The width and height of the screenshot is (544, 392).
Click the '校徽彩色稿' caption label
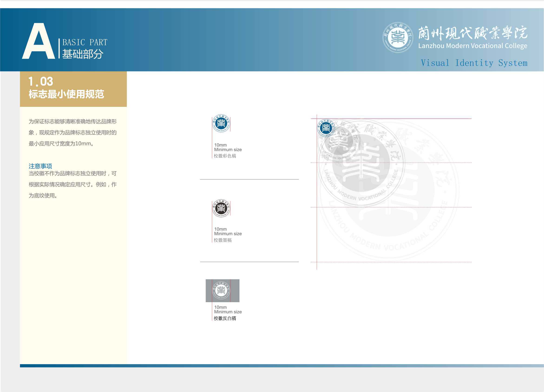[225, 156]
